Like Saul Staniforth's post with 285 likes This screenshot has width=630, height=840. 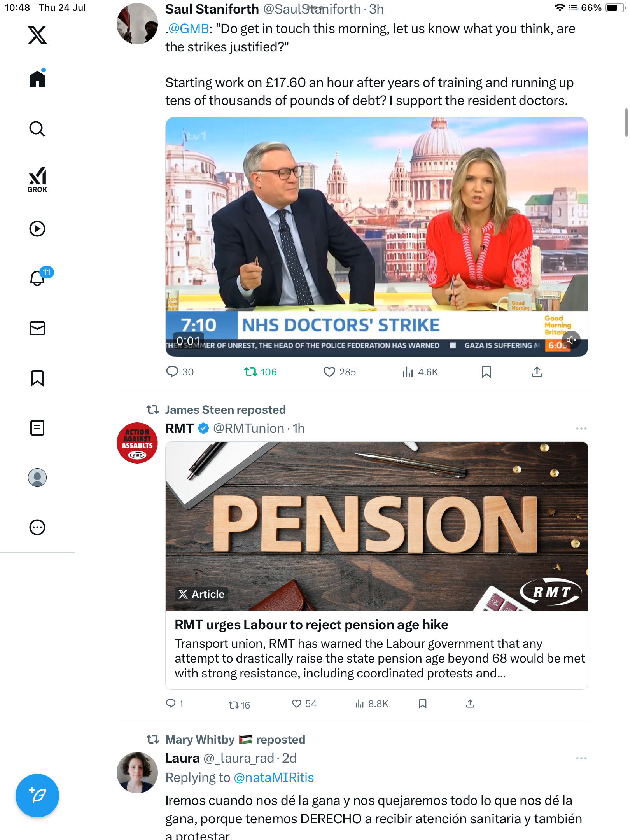(339, 372)
